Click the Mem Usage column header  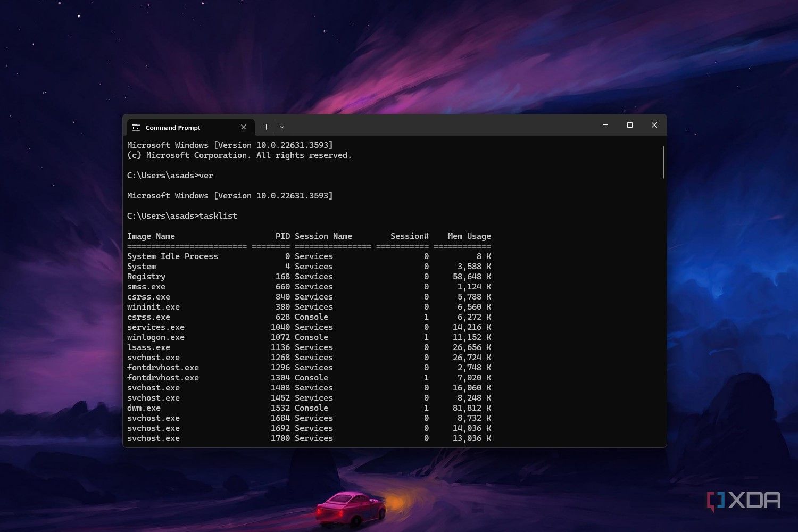(x=469, y=236)
